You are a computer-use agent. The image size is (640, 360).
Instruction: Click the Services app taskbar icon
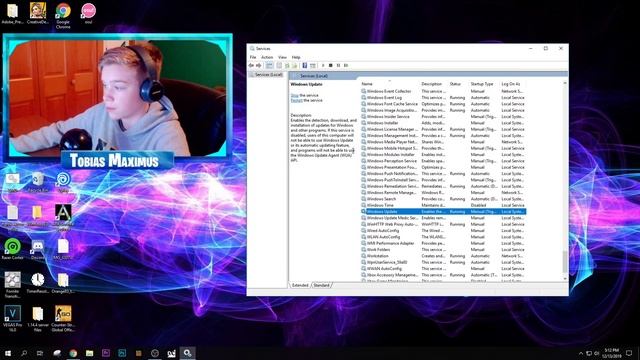(x=187, y=353)
